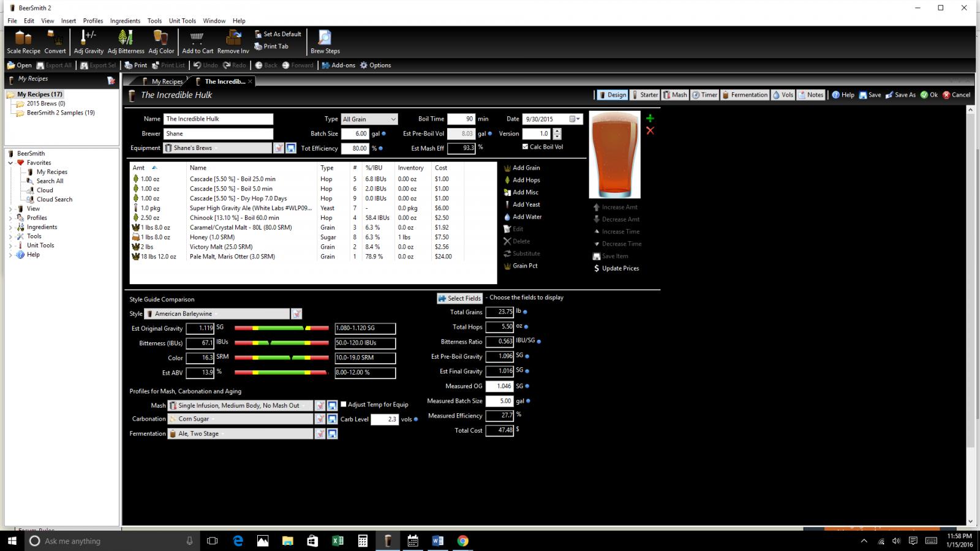
Task: Click the Save button
Action: coord(870,95)
